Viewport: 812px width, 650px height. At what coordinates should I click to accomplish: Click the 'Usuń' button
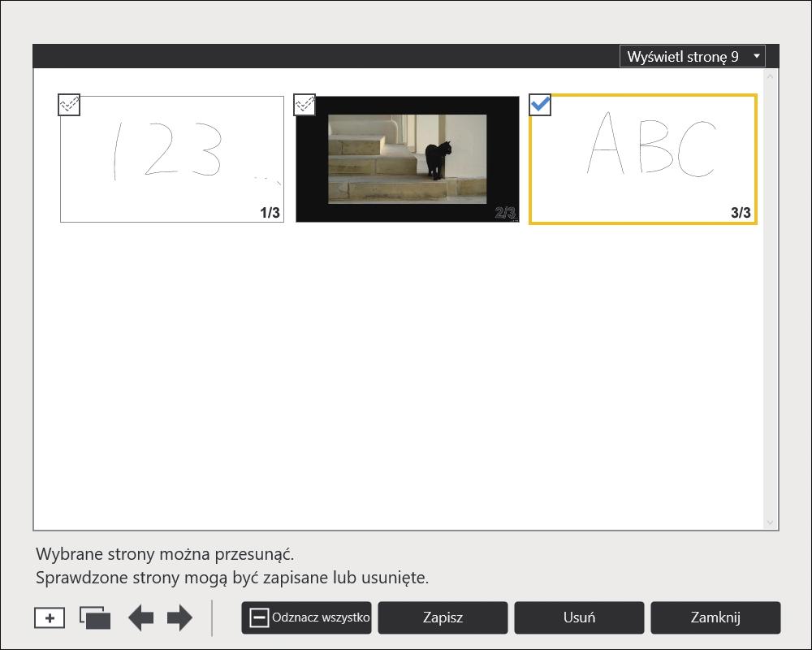579,617
